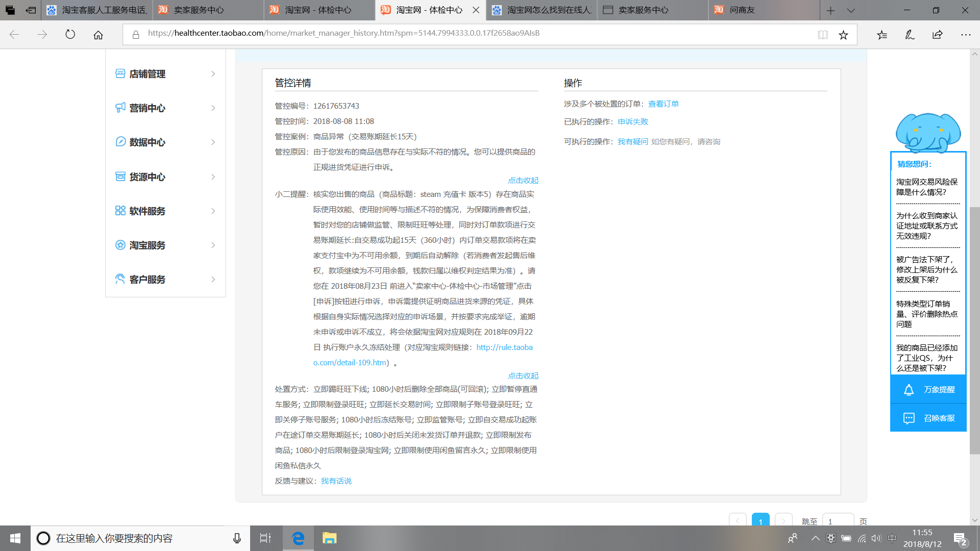Switch to 淘宝客服人工服务电话 tab
Image resolution: width=980 pixels, height=551 pixels.
[97, 10]
